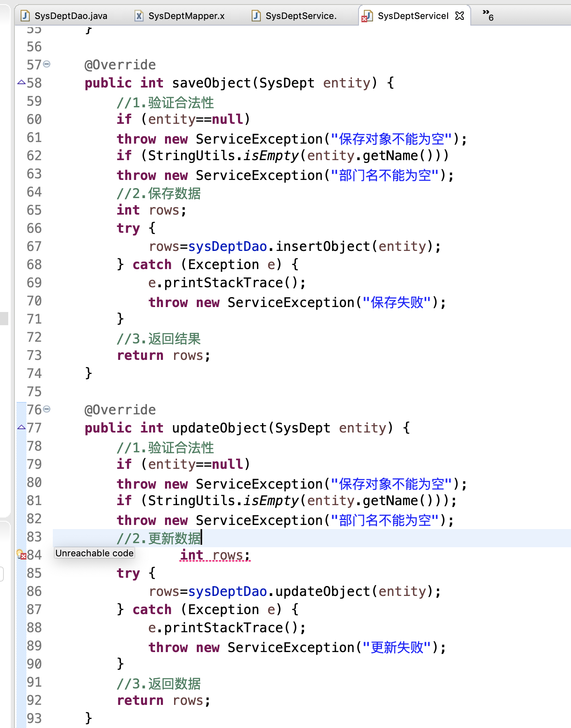Click the Java icon on SysDeptService. tab
571x728 pixels.
pos(256,16)
